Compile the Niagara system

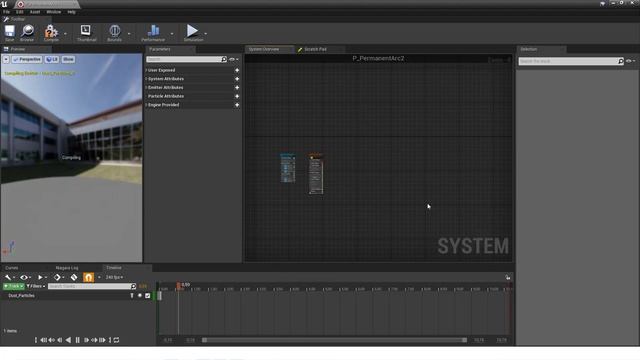[x=51, y=33]
